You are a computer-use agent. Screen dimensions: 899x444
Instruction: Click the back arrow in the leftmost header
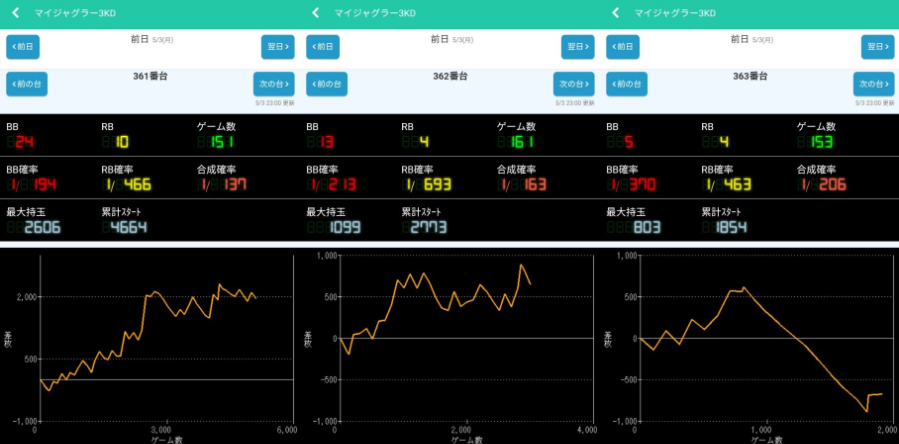[x=15, y=13]
